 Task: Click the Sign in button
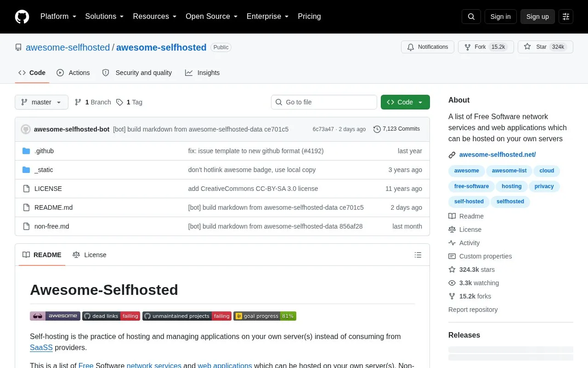click(500, 17)
